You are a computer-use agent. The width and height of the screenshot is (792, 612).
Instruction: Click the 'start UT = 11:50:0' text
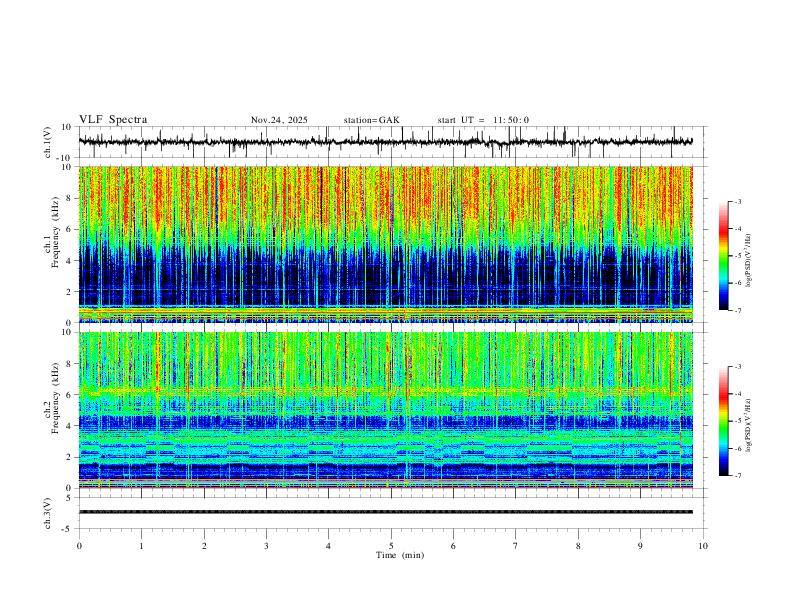click(483, 120)
